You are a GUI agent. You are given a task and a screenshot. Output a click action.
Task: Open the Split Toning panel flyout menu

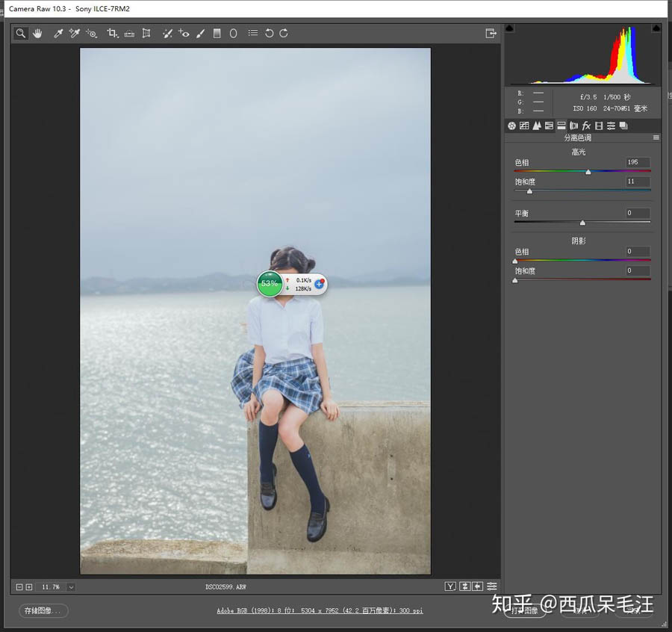(656, 137)
